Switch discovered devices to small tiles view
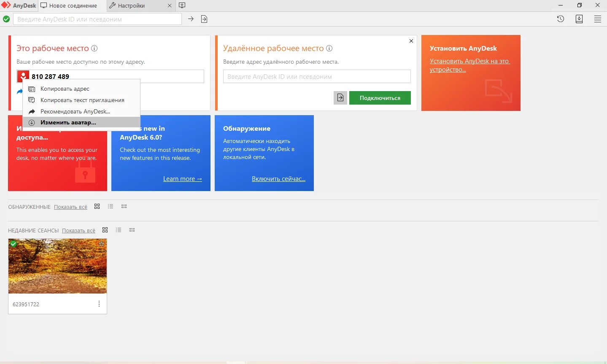The width and height of the screenshot is (607, 364). [x=124, y=206]
